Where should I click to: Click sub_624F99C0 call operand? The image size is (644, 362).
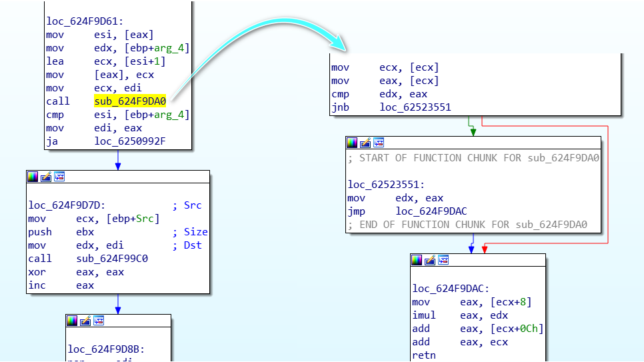[112, 259]
